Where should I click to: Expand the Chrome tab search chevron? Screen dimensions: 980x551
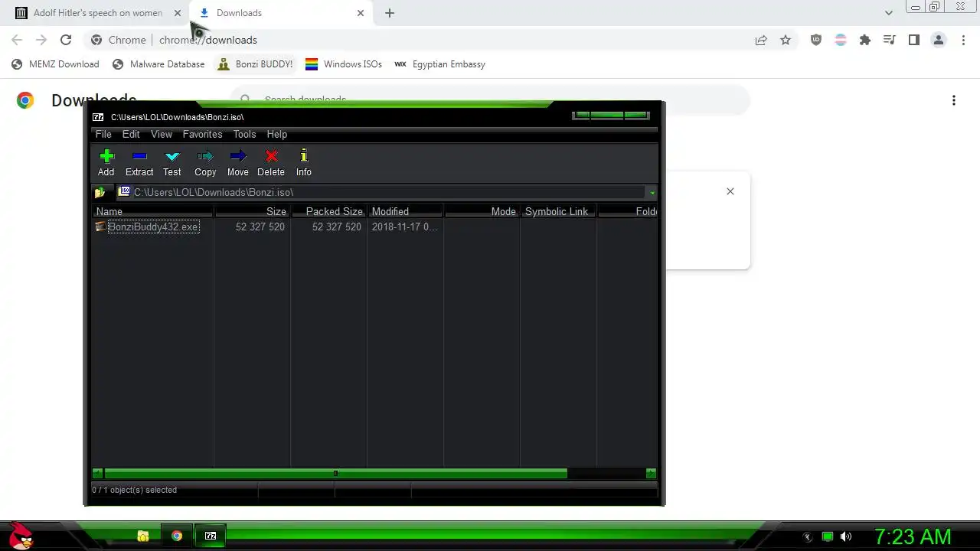coord(889,13)
